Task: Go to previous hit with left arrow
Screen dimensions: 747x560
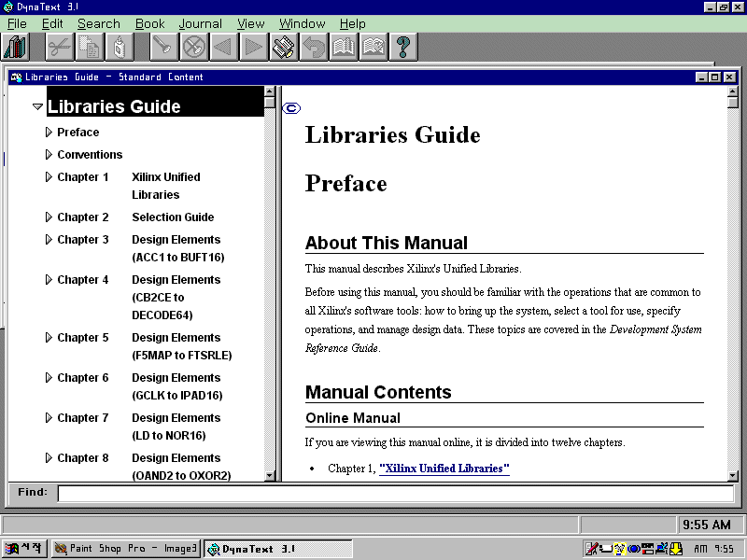Action: tap(223, 47)
